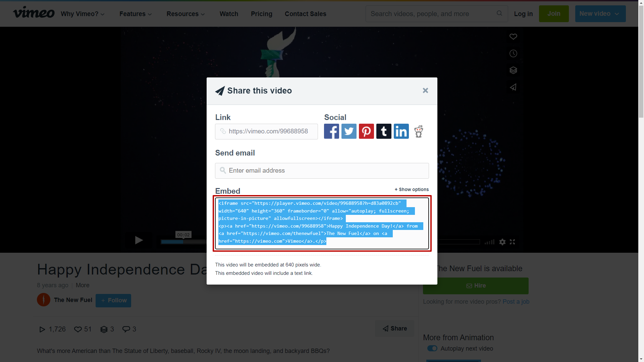Image resolution: width=644 pixels, height=362 pixels.
Task: Click the collections icon showing 3
Action: tap(104, 329)
